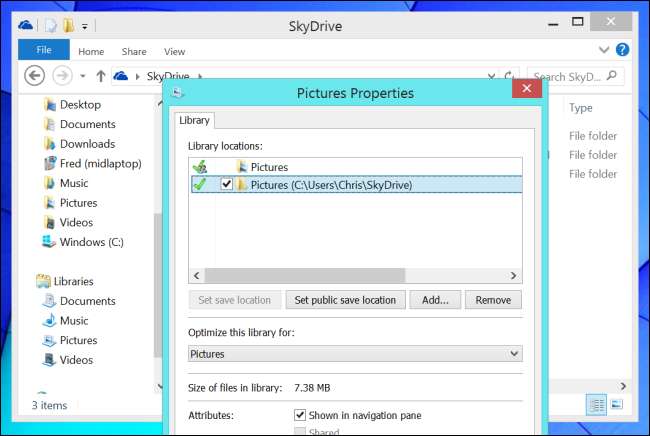This screenshot has height=436, width=650.
Task: Open the Optimize this library for dropdown
Action: pos(355,354)
